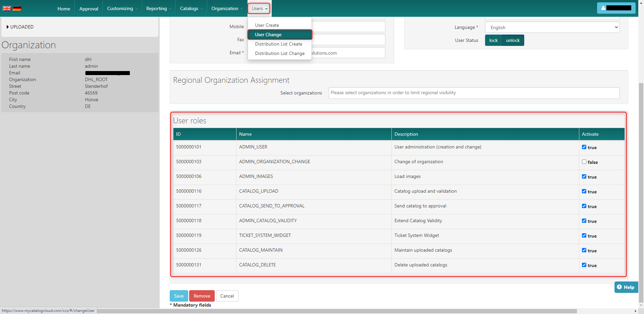Switch language with the German flag icon

point(17,8)
